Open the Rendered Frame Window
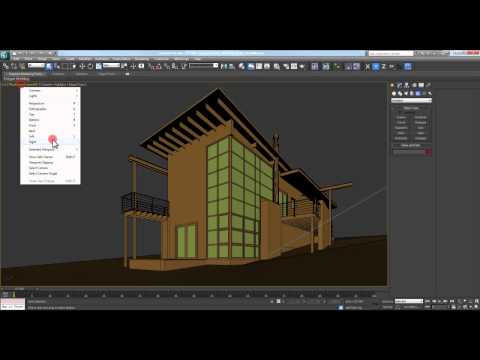The image size is (480, 360). click(x=294, y=67)
